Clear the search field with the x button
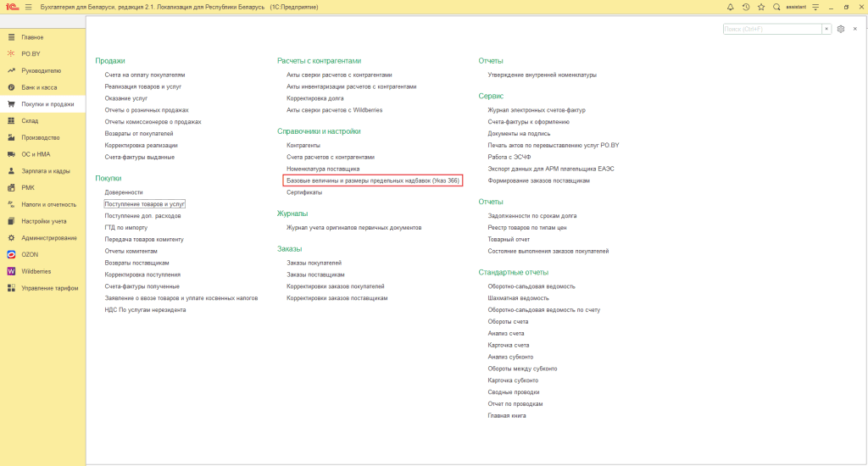The height and width of the screenshot is (466, 868). tap(826, 29)
